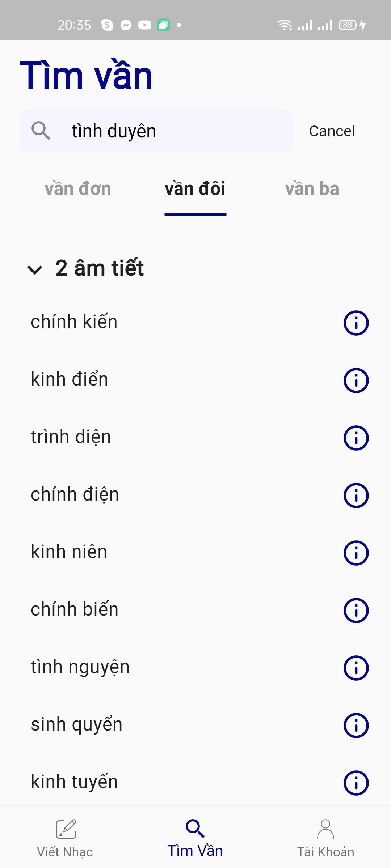391x868 pixels.
Task: Show info icon for trình diện
Action: (356, 438)
